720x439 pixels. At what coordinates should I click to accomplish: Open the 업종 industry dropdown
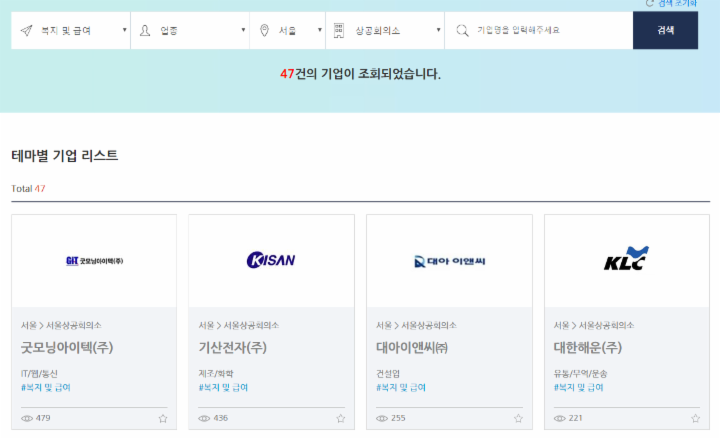[x=190, y=30]
